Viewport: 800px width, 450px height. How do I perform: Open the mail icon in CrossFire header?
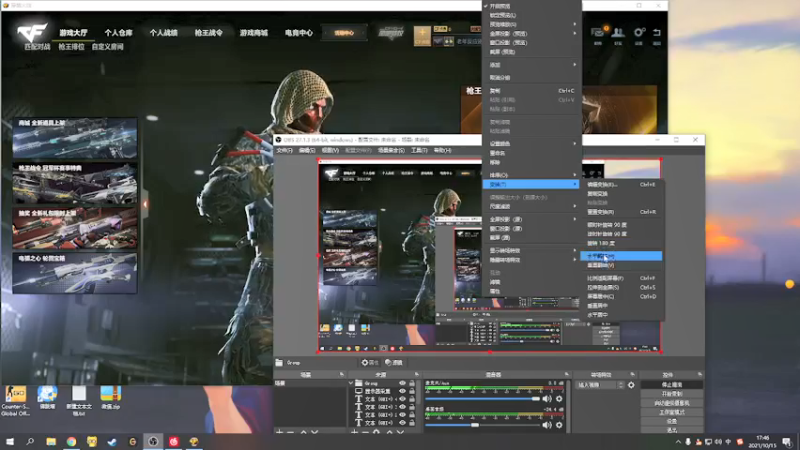pos(598,33)
